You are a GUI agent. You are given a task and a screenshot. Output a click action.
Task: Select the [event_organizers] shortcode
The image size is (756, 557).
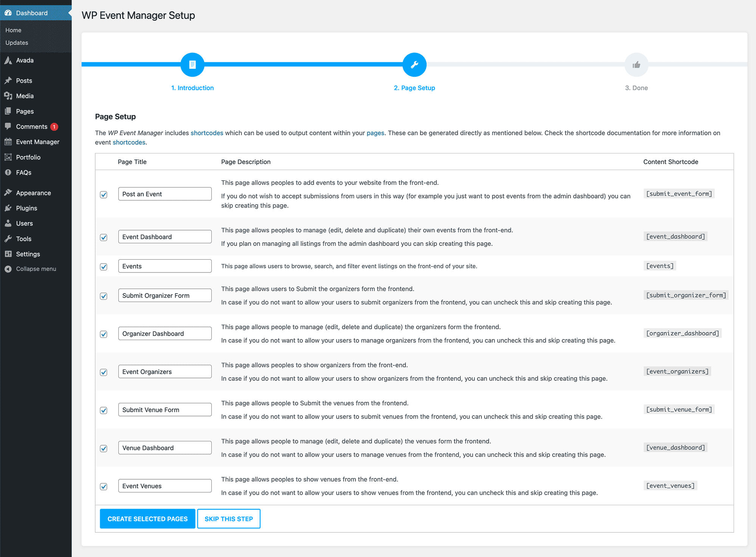coord(677,371)
